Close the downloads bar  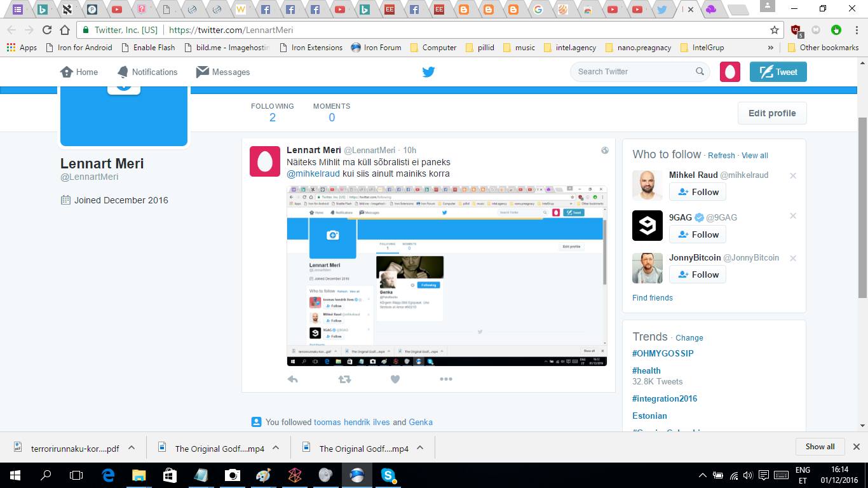point(856,447)
